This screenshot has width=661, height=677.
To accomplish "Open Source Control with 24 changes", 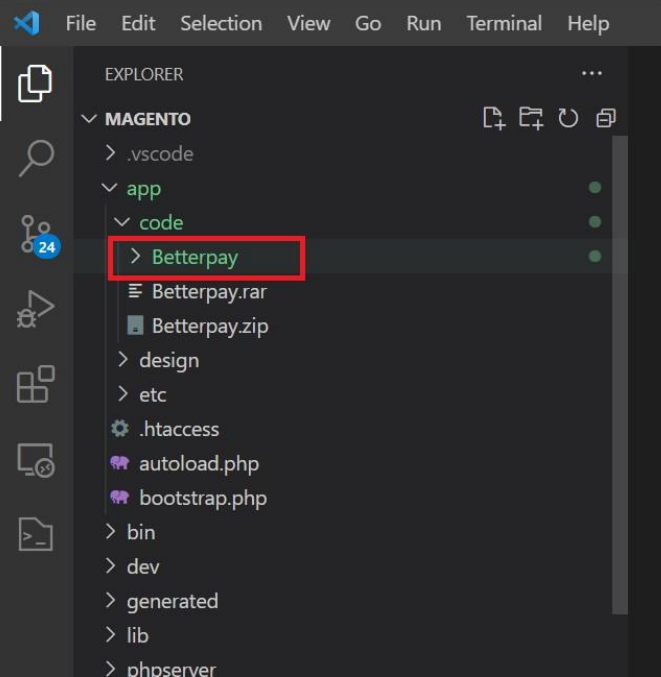I will click(39, 237).
